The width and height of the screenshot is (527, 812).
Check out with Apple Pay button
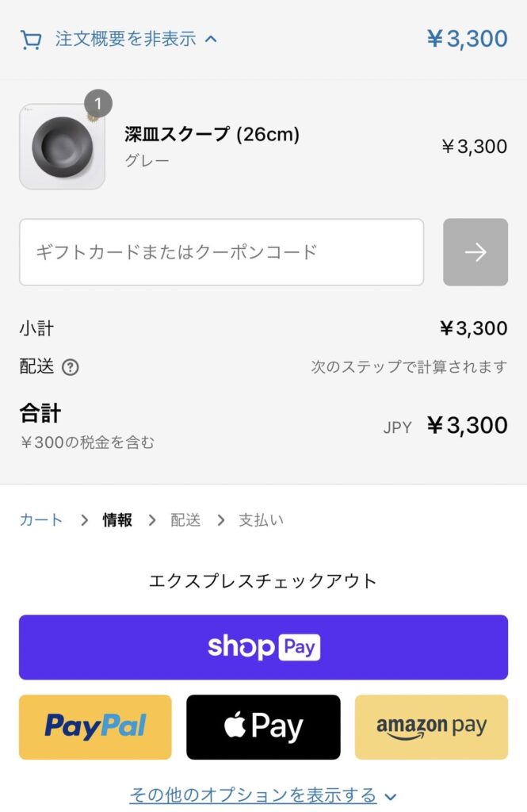(x=263, y=727)
